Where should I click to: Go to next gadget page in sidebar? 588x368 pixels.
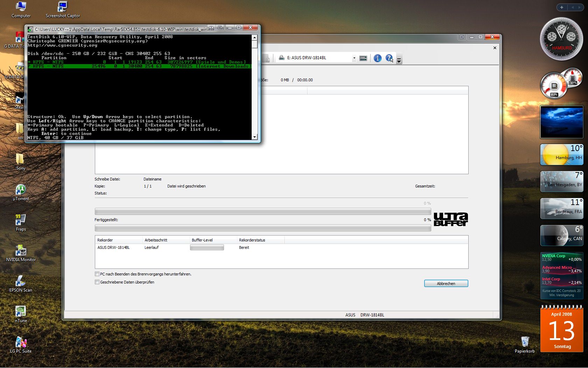[580, 7]
